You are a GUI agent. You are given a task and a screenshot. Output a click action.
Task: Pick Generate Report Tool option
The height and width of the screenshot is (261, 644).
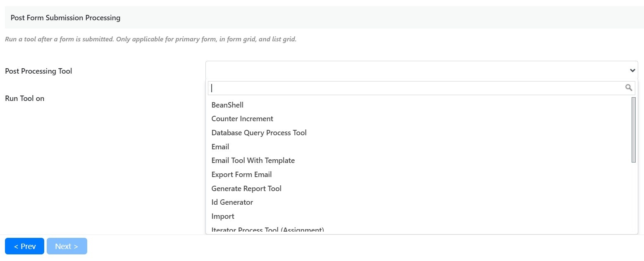point(246,189)
